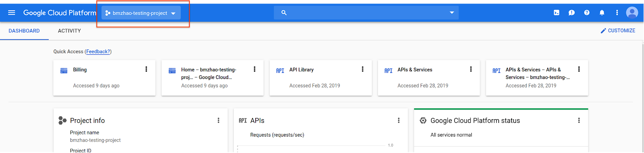Show notifications bell
Screen dimensions: 644x153
tap(602, 12)
